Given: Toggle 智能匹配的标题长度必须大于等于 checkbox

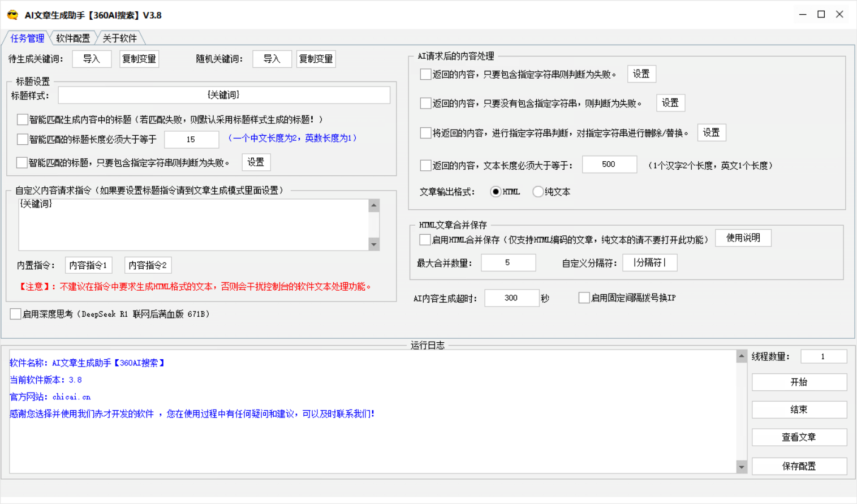Looking at the screenshot, I should pos(23,139).
